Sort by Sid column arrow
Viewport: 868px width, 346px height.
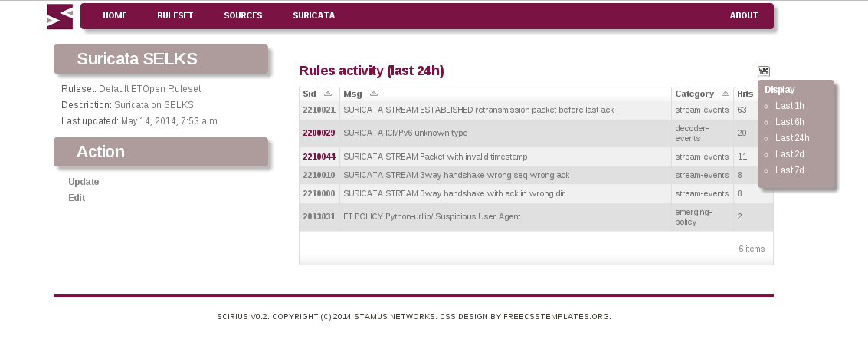pyautogui.click(x=328, y=94)
